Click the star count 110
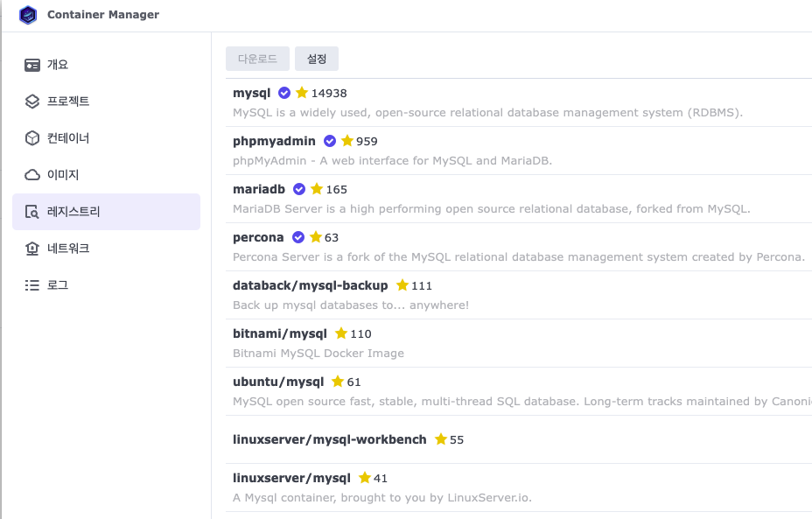Viewport: 812px width, 519px height. click(x=361, y=334)
